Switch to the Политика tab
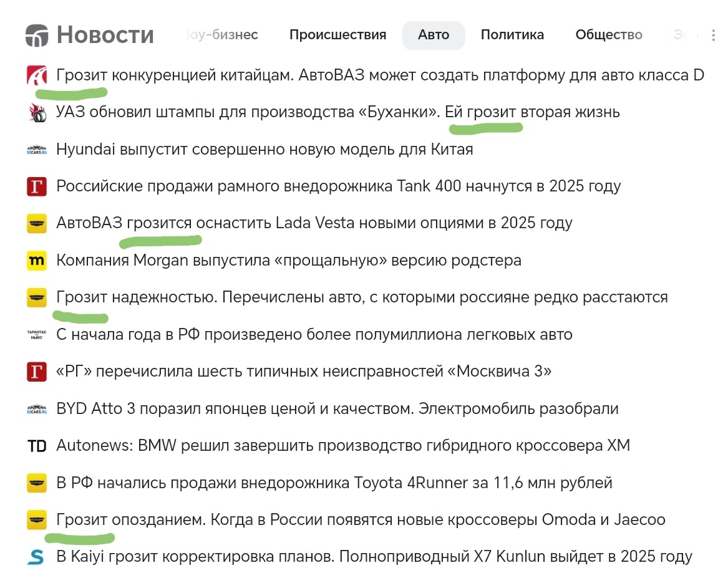 pos(512,35)
